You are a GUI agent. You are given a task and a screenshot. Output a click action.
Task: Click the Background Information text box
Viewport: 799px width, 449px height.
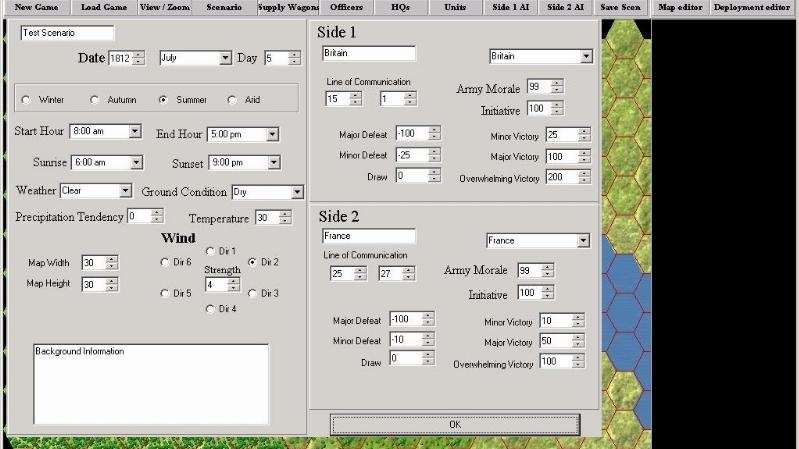(150, 385)
